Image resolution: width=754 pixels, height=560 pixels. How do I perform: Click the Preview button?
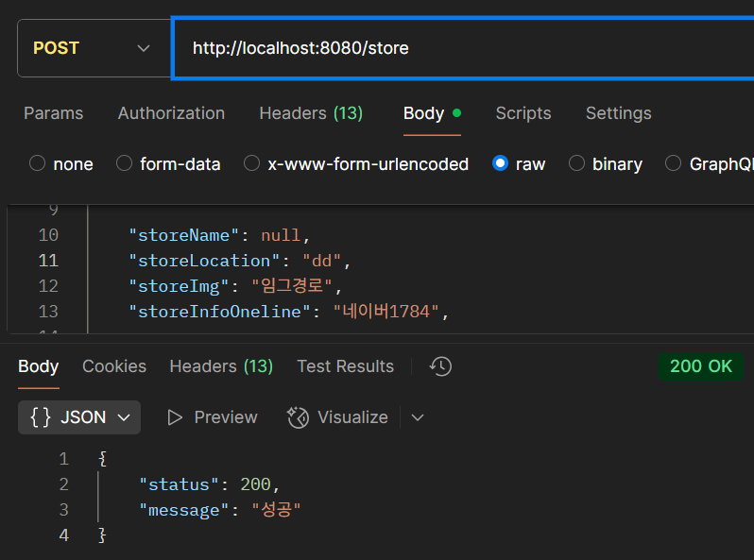[212, 417]
